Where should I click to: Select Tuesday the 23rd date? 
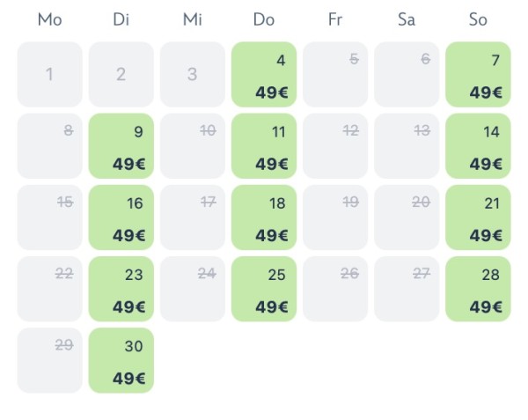(x=121, y=289)
